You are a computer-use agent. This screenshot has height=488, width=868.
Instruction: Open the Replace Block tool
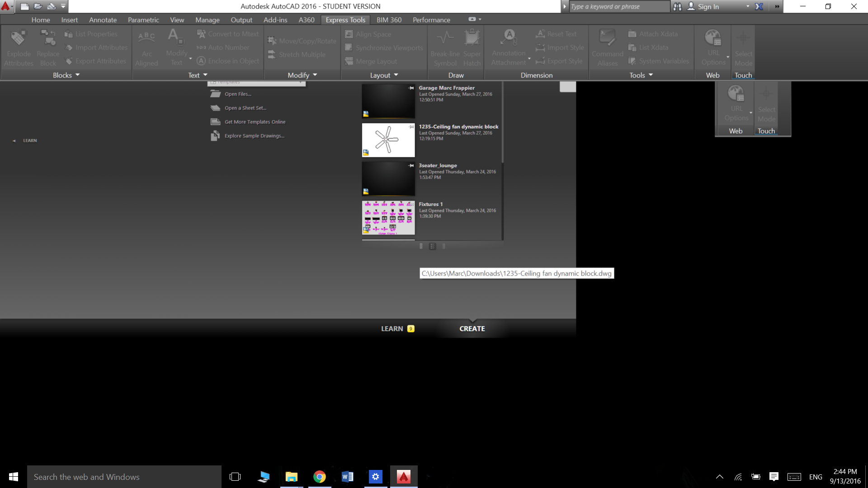pyautogui.click(x=48, y=47)
